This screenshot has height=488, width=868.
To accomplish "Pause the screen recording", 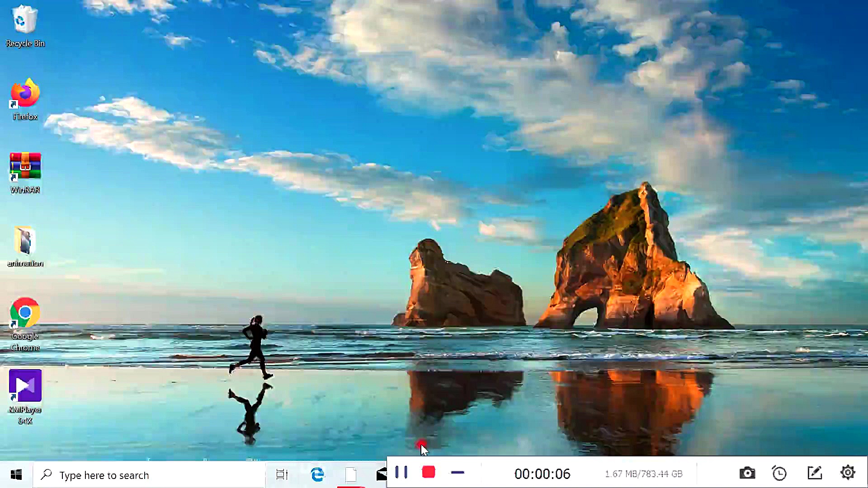I will pyautogui.click(x=401, y=473).
